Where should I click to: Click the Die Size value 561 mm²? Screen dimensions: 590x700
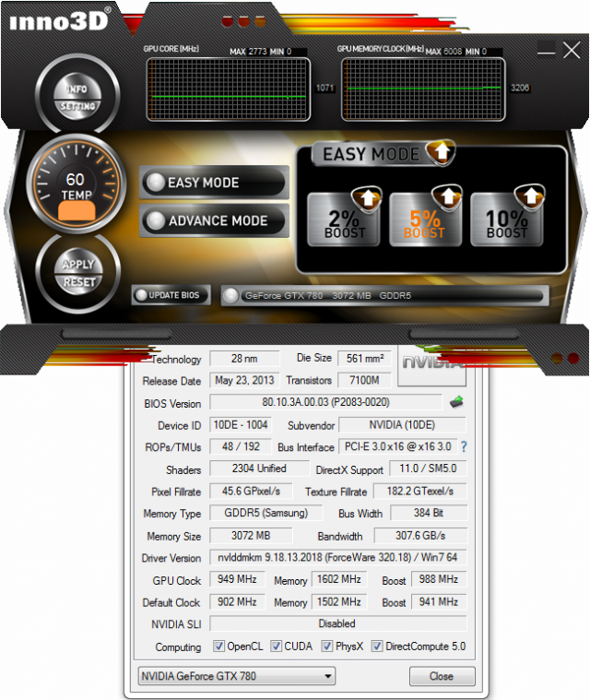pos(365,358)
